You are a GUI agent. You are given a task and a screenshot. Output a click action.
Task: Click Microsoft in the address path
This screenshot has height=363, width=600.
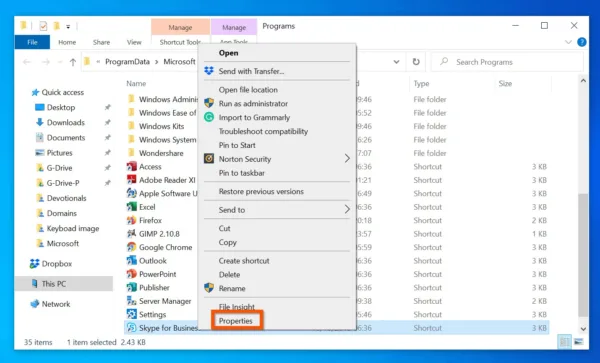pos(179,62)
